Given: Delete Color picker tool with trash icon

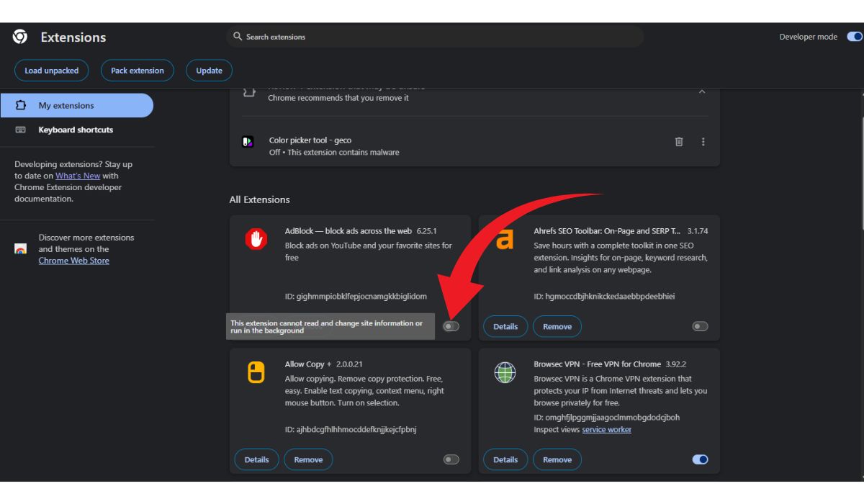Looking at the screenshot, I should point(679,142).
